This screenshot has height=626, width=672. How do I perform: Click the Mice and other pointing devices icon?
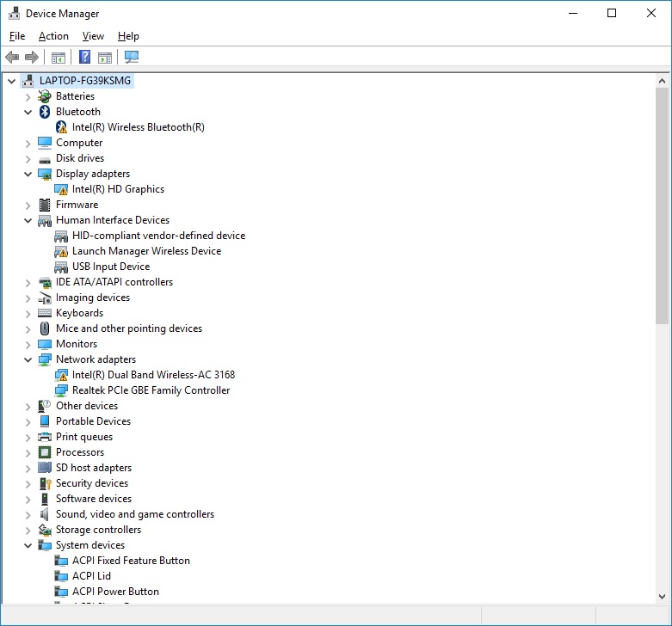pyautogui.click(x=45, y=328)
